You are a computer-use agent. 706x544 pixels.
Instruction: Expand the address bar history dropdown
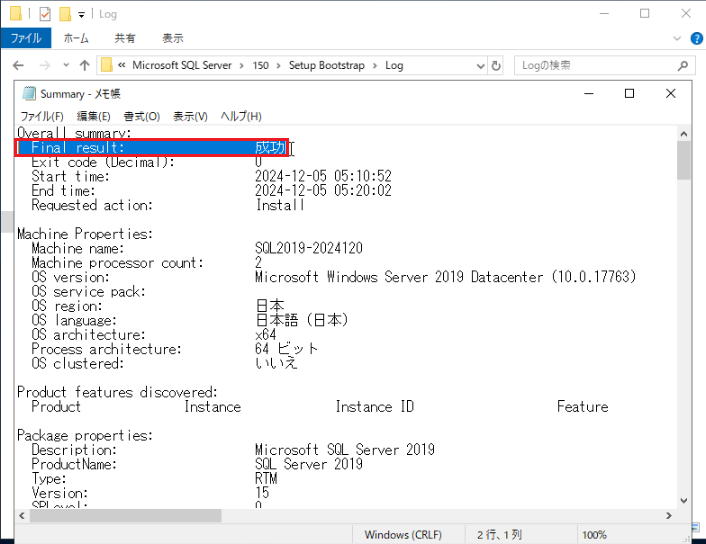pos(480,66)
